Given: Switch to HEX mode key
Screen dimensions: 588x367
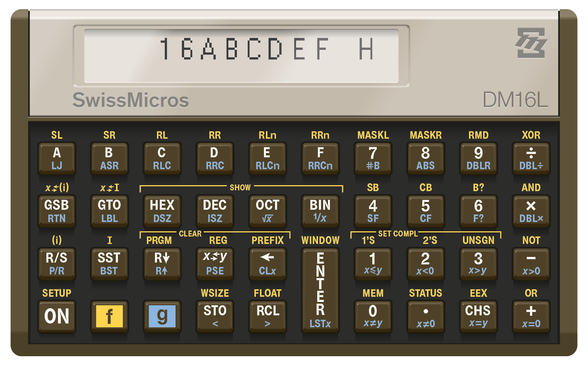Looking at the screenshot, I should [162, 211].
